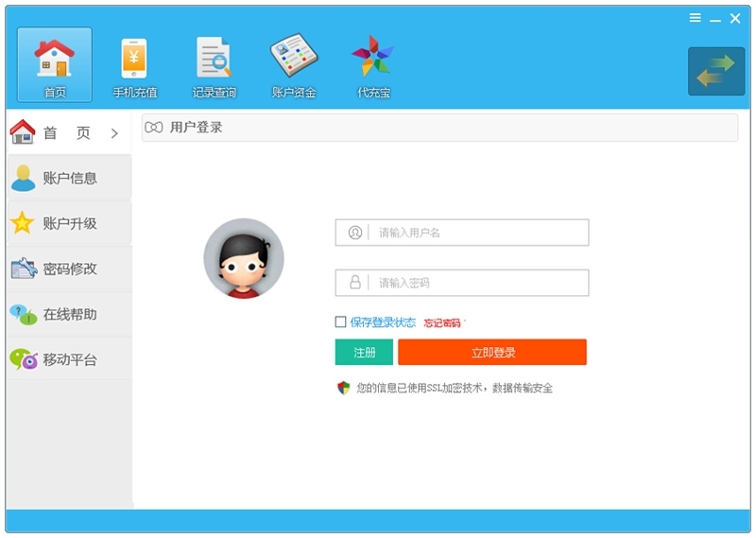The height and width of the screenshot is (538, 756).
Task: Open 在线帮助 in the sidebar
Action: 69,314
